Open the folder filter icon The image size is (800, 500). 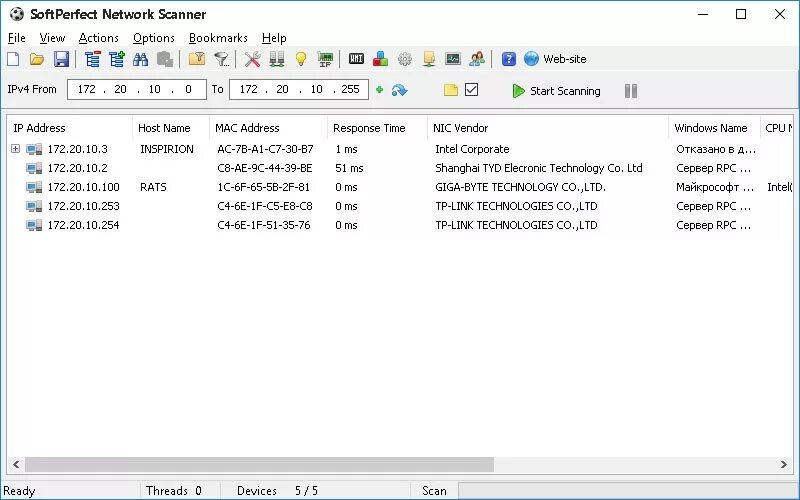click(x=197, y=59)
